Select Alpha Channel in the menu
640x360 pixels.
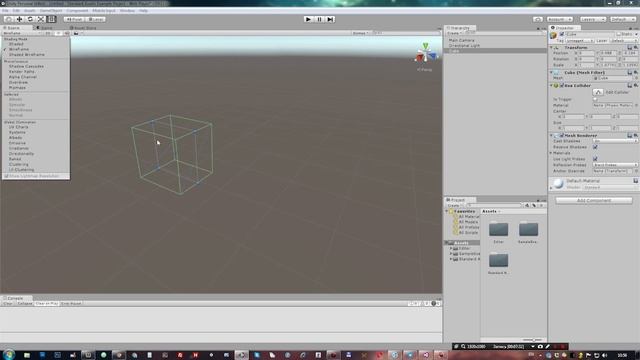tap(23, 77)
